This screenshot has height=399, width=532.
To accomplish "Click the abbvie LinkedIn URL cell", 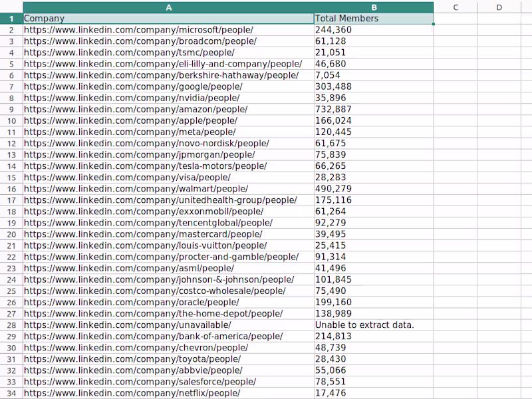I will pos(169,370).
